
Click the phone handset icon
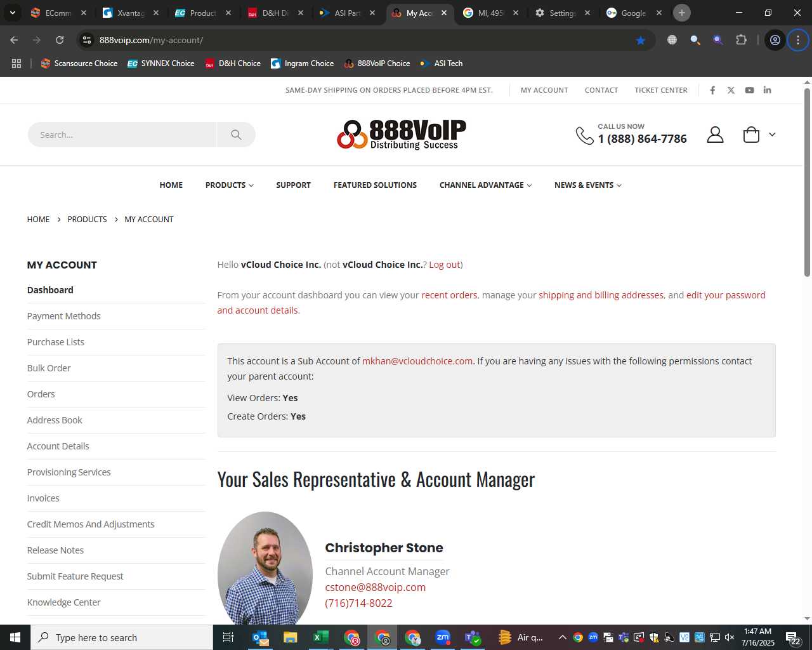[x=584, y=135]
